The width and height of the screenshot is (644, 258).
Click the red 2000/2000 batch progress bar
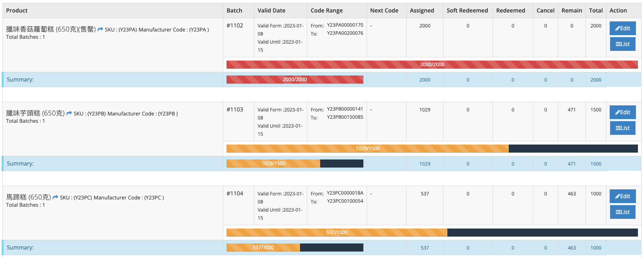(x=432, y=65)
